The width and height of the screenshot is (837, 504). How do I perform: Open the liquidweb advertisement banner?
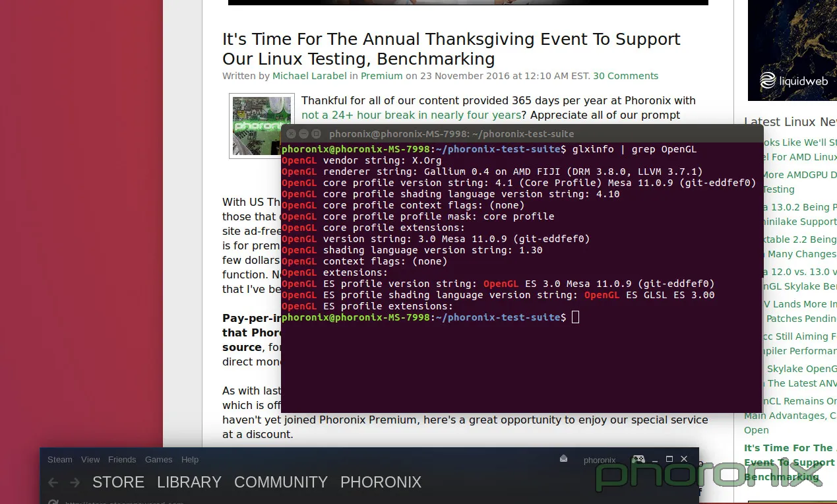(792, 50)
